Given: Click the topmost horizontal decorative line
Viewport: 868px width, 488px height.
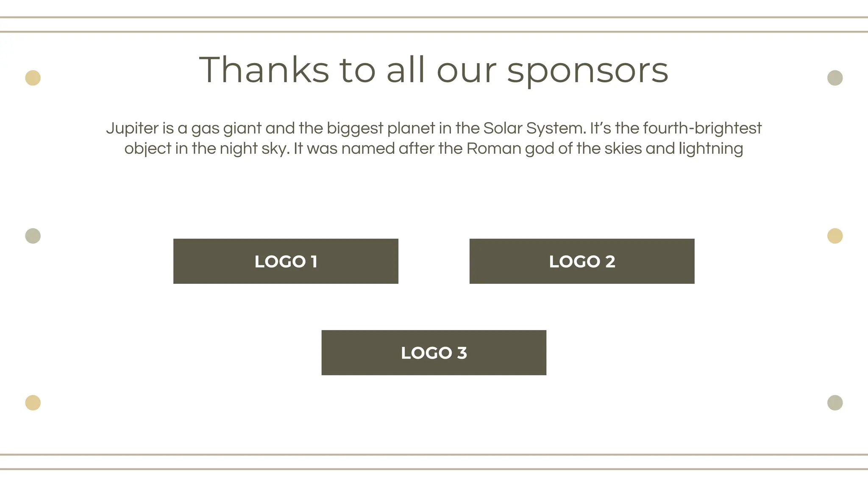Looking at the screenshot, I should pos(434,17).
